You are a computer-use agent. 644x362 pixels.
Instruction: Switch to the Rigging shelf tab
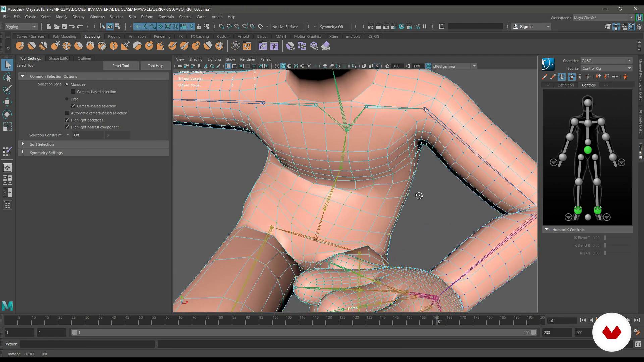114,36
